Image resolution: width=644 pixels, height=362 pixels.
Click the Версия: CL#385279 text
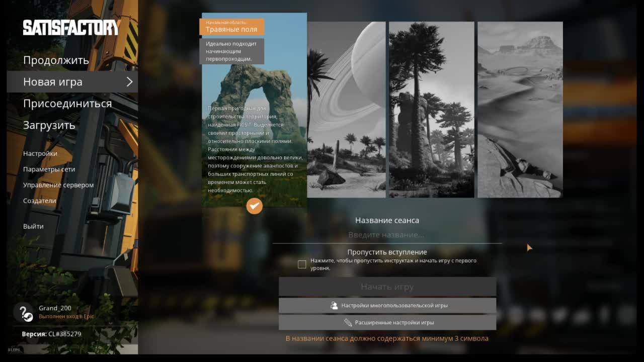pos(51,334)
